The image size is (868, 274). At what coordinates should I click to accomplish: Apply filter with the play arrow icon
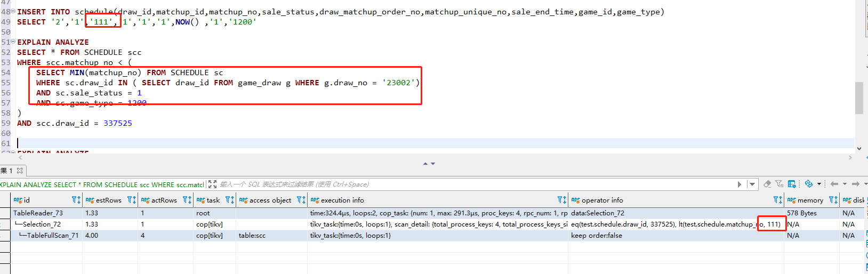click(740, 184)
